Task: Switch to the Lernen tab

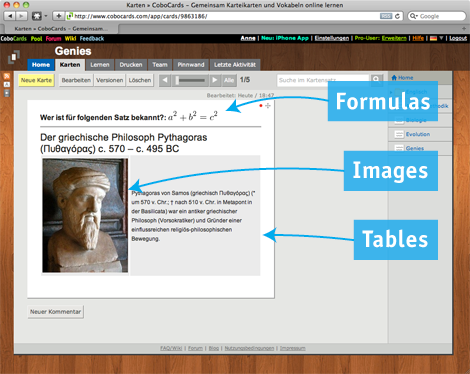Action: click(100, 65)
